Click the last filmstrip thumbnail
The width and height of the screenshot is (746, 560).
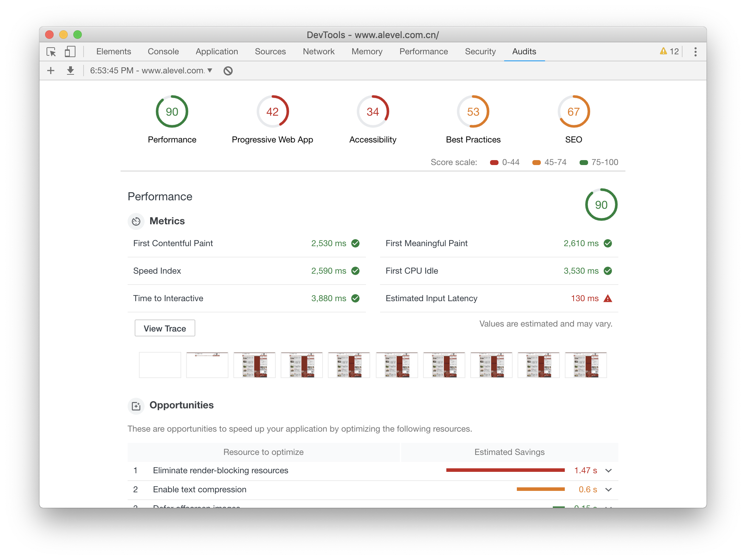586,365
